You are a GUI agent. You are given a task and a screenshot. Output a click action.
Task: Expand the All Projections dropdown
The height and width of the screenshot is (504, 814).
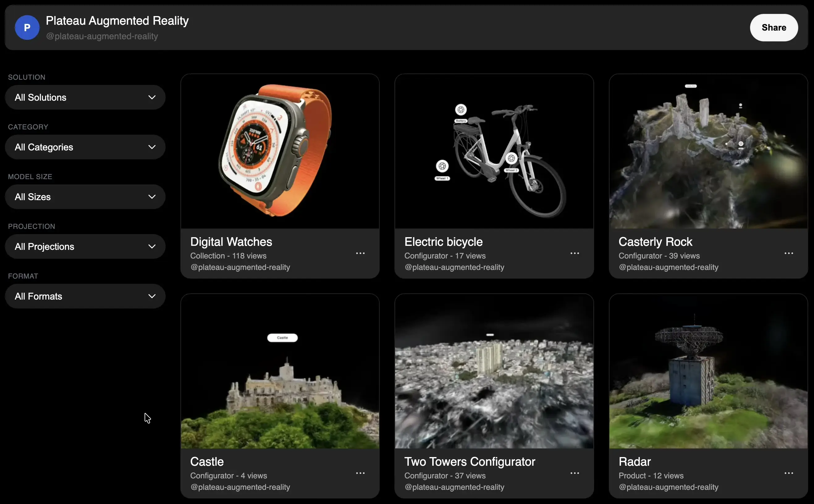pyautogui.click(x=85, y=246)
